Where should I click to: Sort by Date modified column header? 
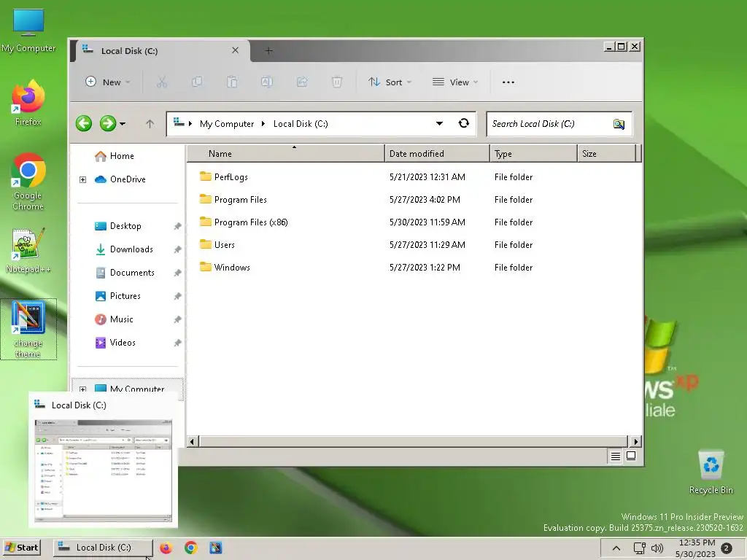click(438, 153)
